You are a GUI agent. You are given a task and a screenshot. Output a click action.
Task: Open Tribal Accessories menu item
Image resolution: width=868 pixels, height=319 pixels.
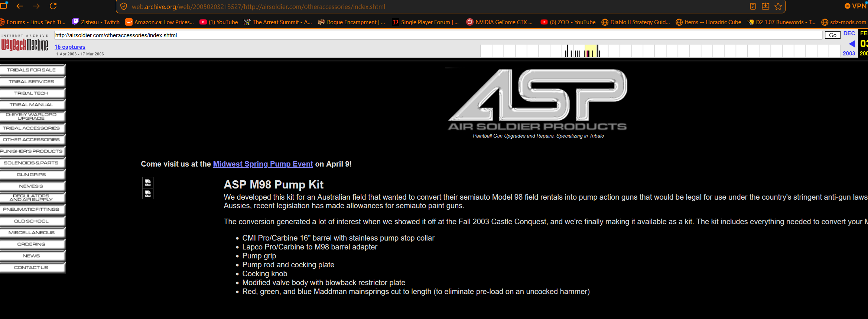[x=33, y=128]
